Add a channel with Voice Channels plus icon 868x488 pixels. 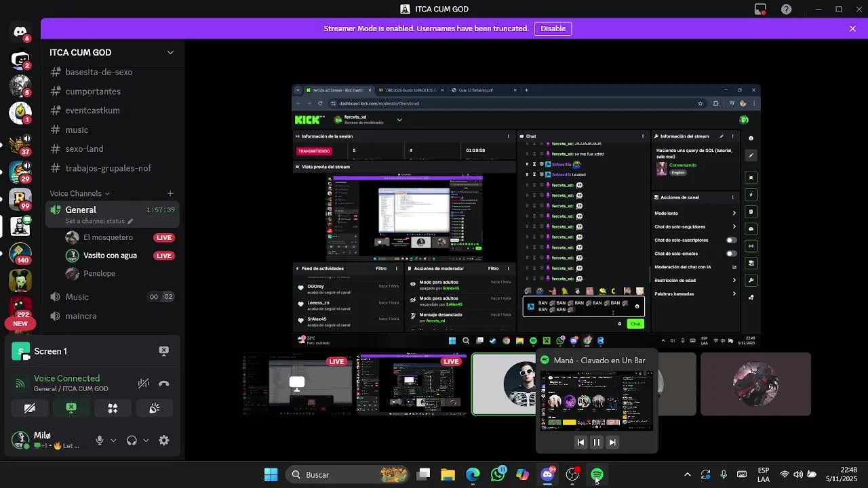[170, 193]
